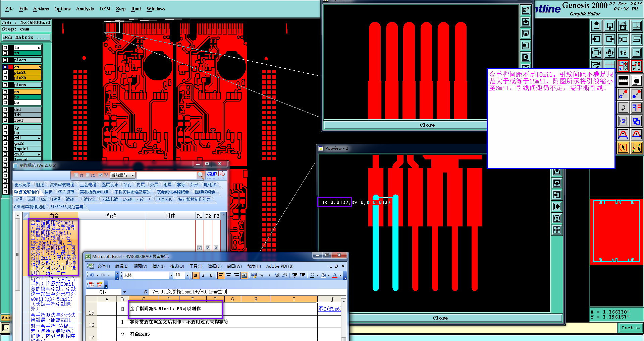Viewport: 644px width, 341px height.
Task: Open the 当前章节 dropdown
Action: pos(123,175)
